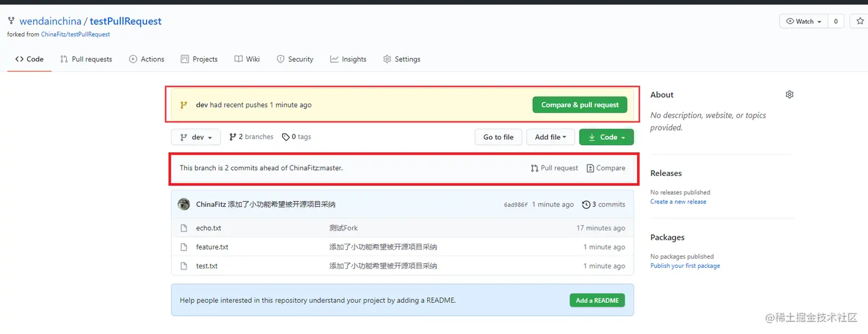Click the 17 minutes ago timestamp on echo.txt
868x334 pixels.
coord(600,228)
